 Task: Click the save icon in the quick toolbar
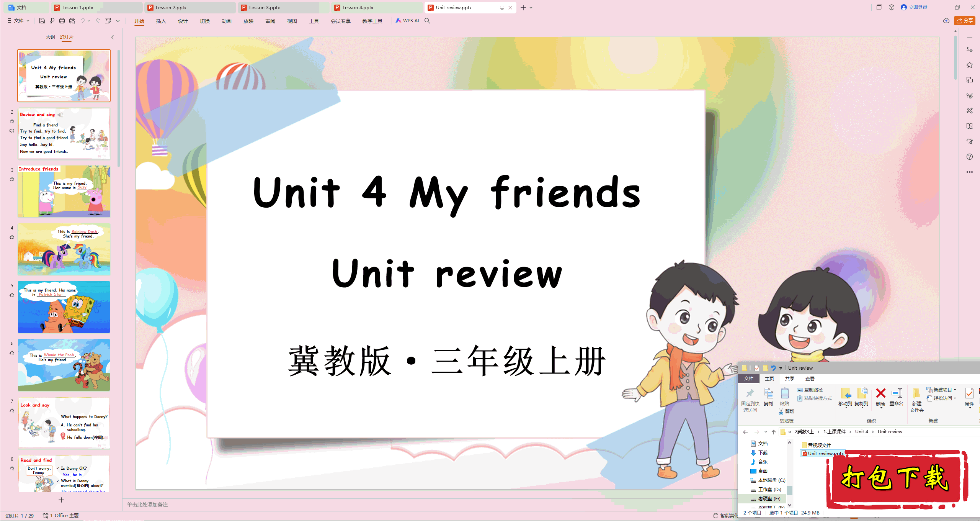pos(42,21)
